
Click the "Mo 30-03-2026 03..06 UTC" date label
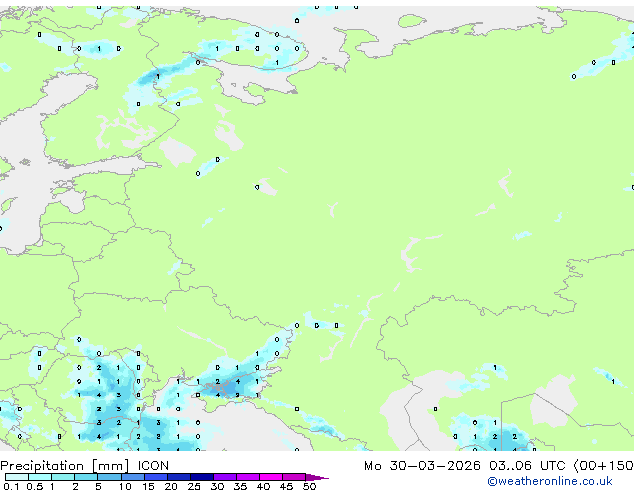coord(465,466)
